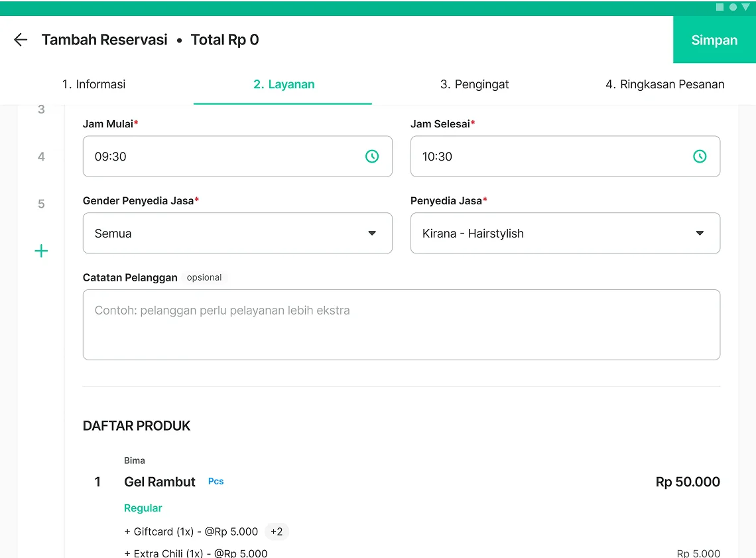Click the Jam Mulai time field
The width and height of the screenshot is (756, 558).
pyautogui.click(x=225, y=157)
